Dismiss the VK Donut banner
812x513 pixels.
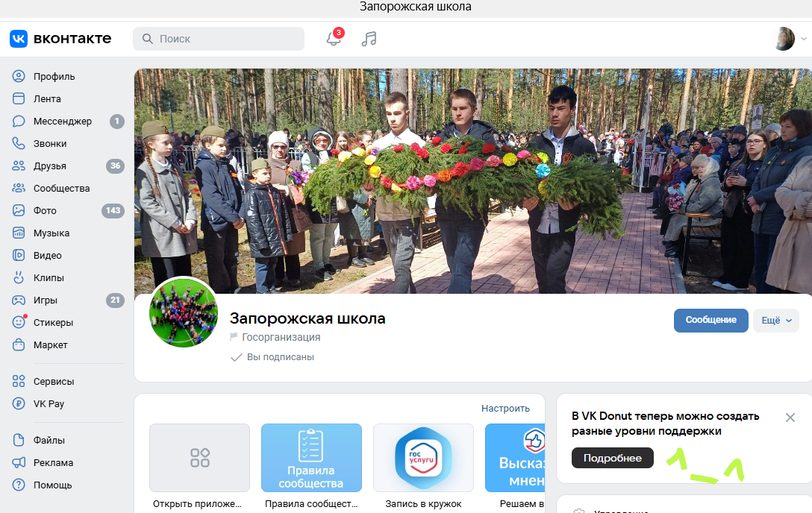point(790,418)
